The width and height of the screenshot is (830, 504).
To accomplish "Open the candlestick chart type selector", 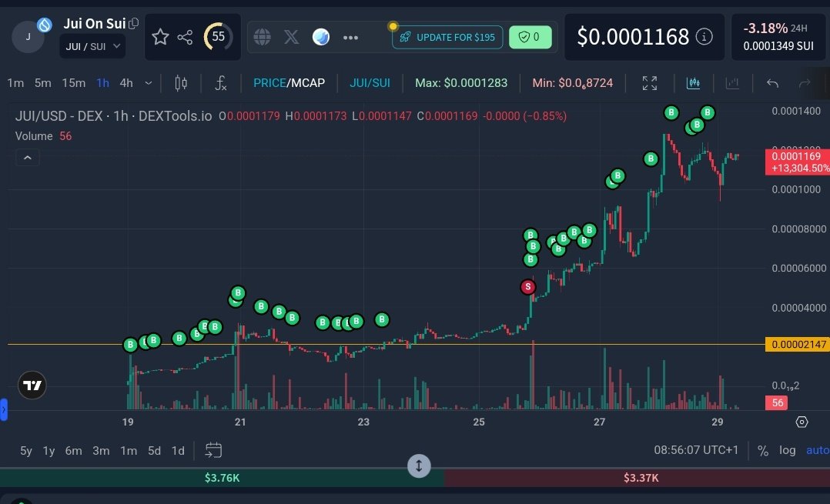I will tap(181, 83).
